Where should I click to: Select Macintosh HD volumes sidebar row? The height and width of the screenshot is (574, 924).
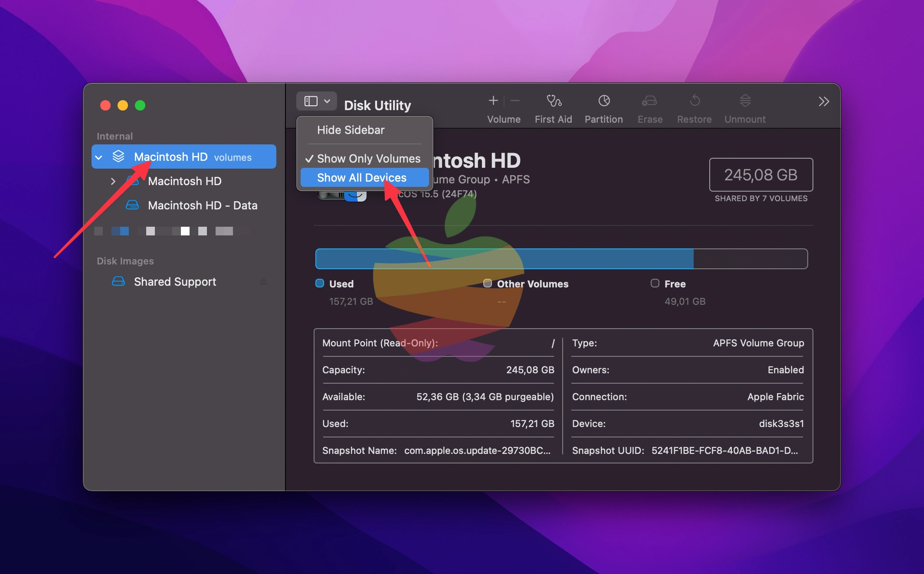click(x=184, y=157)
